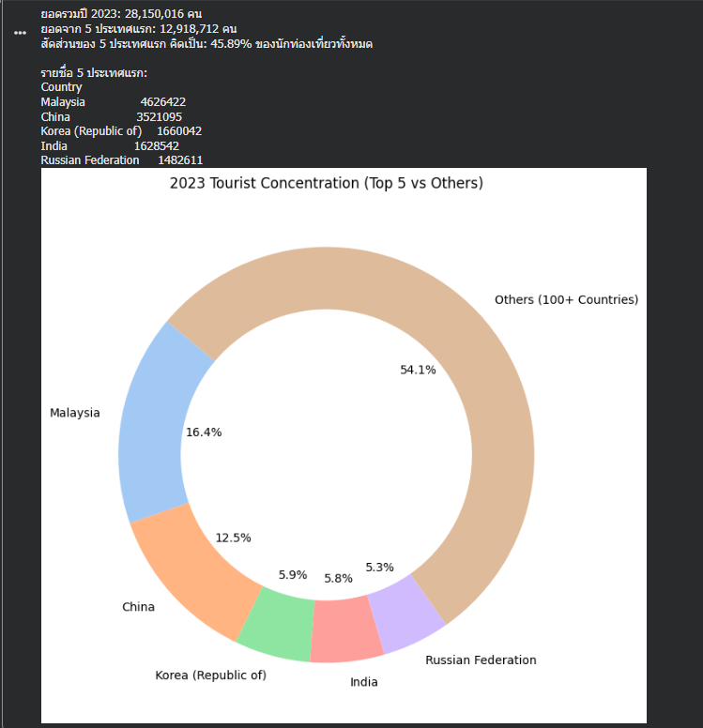Click the 'Malaysia' label left of the donut

(75, 414)
